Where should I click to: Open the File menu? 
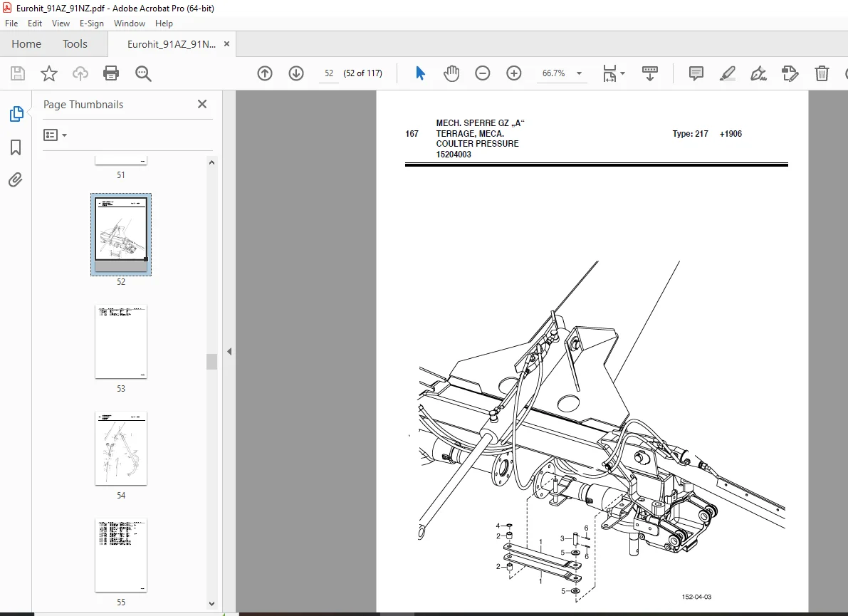[x=11, y=24]
